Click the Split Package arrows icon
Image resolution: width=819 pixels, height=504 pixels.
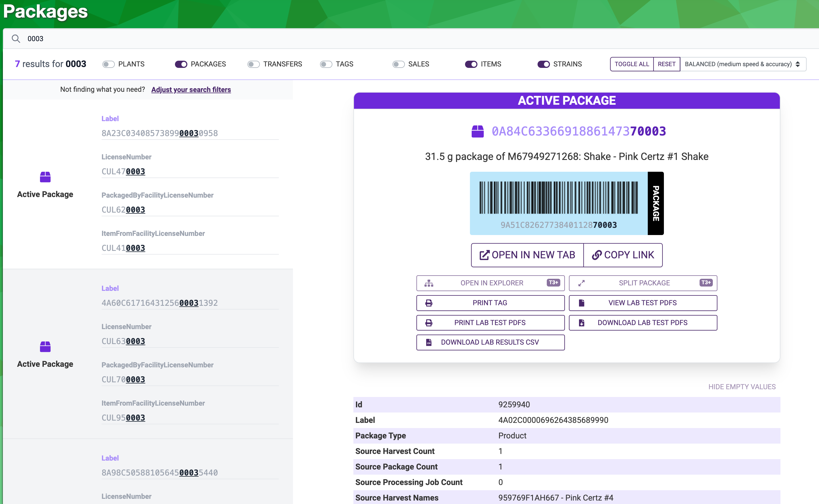pyautogui.click(x=581, y=283)
